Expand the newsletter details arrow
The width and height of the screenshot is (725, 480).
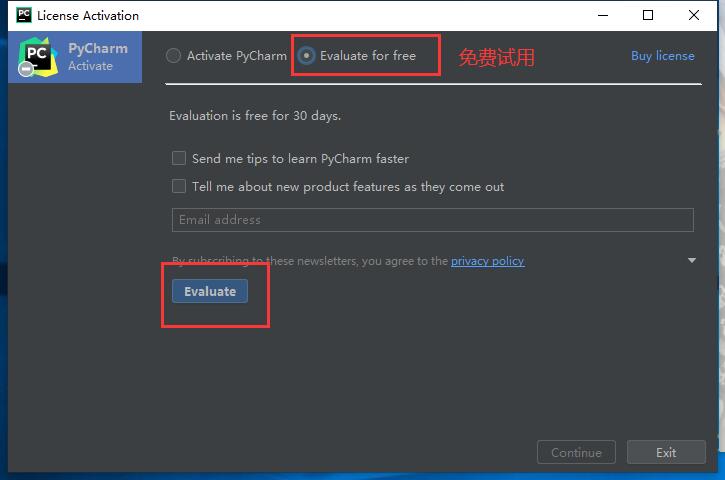click(692, 260)
